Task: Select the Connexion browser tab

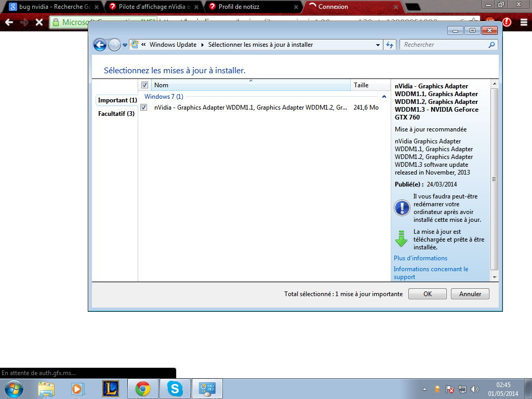Action: [353, 7]
